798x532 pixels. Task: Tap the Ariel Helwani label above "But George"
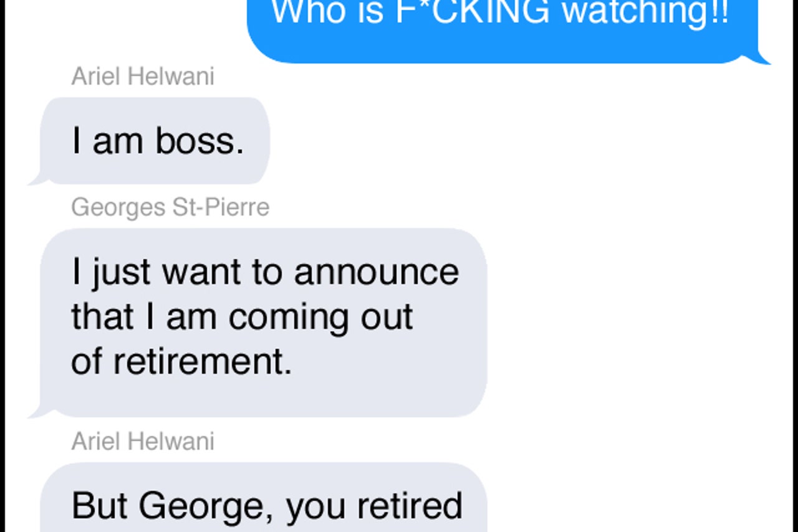[x=143, y=441]
